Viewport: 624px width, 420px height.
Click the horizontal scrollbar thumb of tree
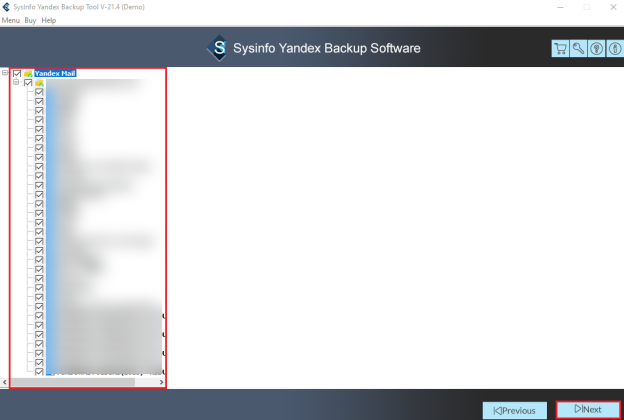(x=72, y=382)
